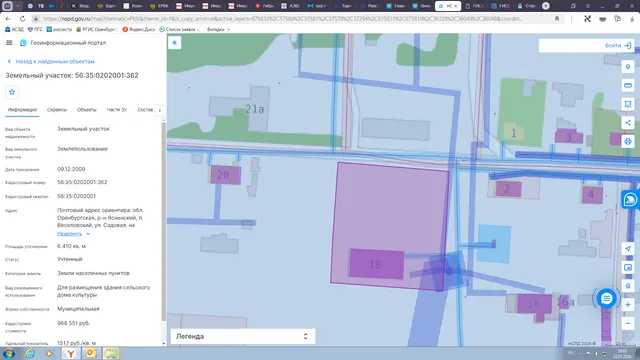
Task: Open the round chat assistant button
Action: click(x=607, y=299)
